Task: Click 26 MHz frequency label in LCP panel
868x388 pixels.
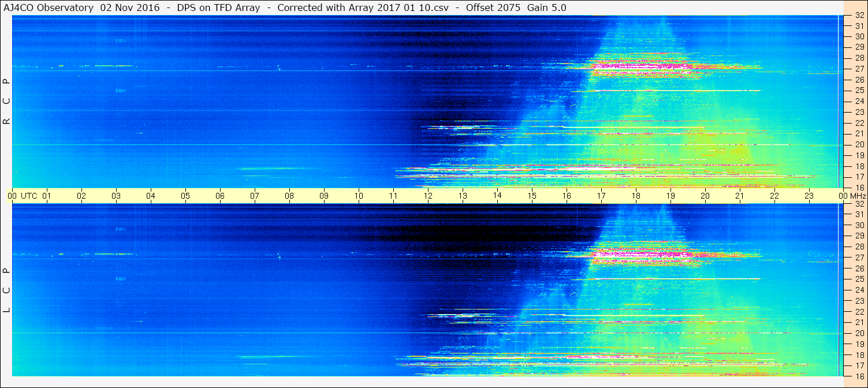Action: pyautogui.click(x=859, y=268)
